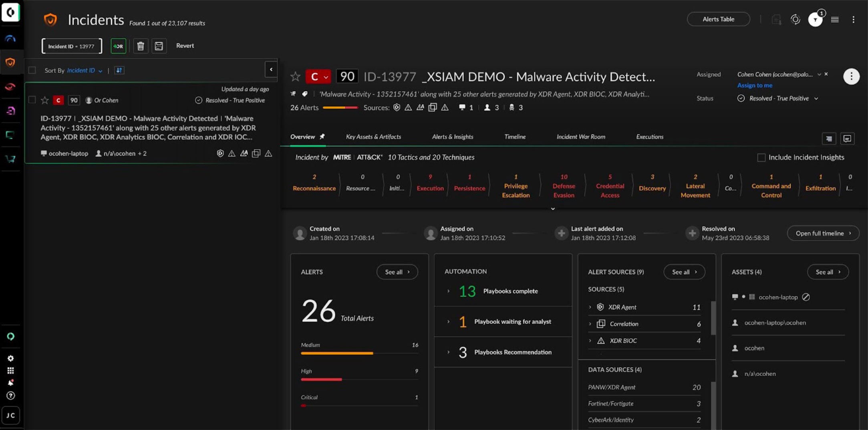Open the Key Assets & Artifacts tab
The image size is (868, 430).
373,137
